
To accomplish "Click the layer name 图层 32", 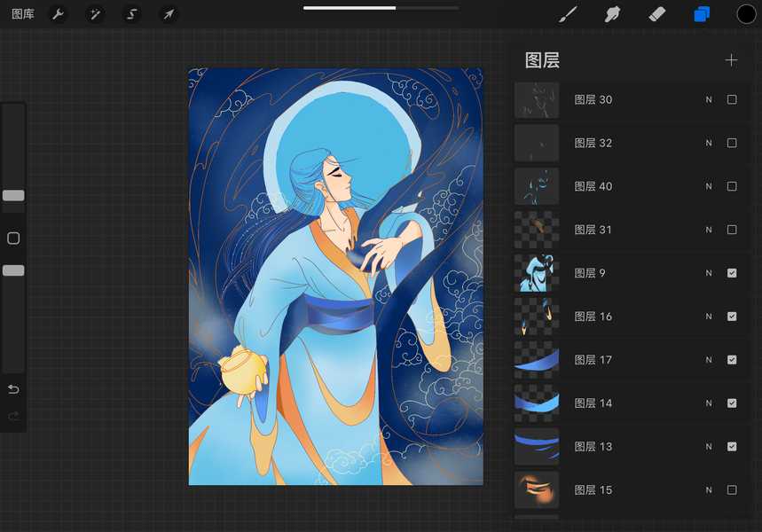I will [x=593, y=143].
